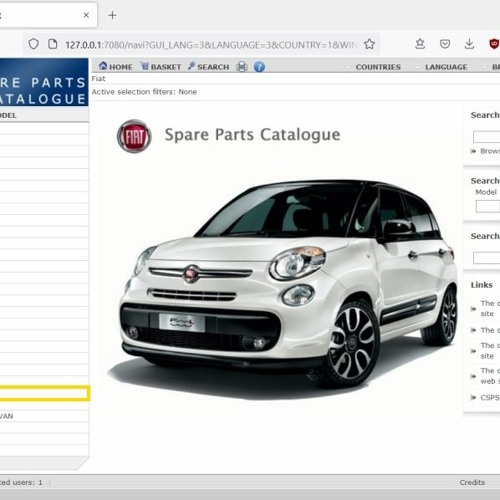Focus the address bar URL 127.0.0.1:7080

pos(211,45)
